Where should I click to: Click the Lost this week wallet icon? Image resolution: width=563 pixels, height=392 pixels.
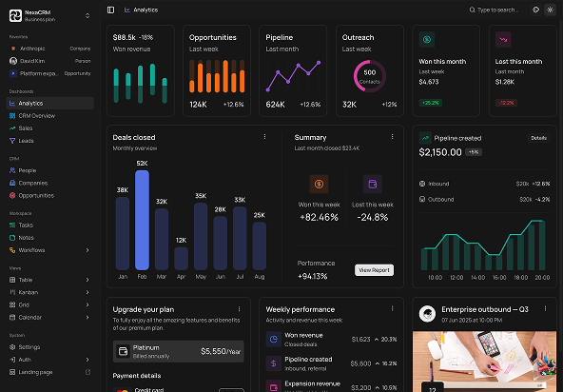pos(373,184)
